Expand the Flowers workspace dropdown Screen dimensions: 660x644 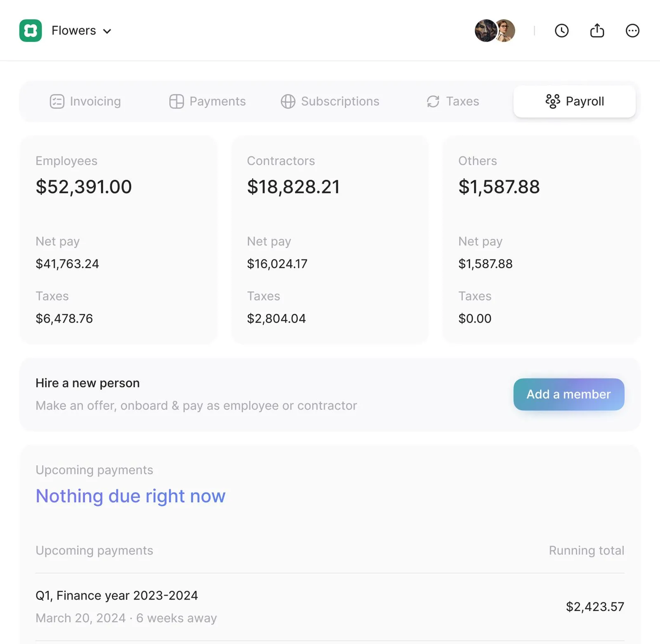point(107,31)
